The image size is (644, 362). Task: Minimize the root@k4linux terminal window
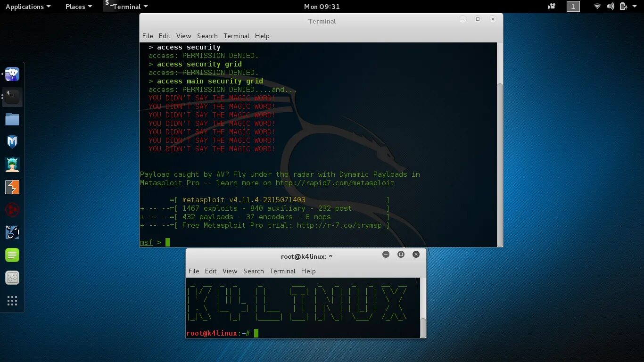(x=386, y=254)
